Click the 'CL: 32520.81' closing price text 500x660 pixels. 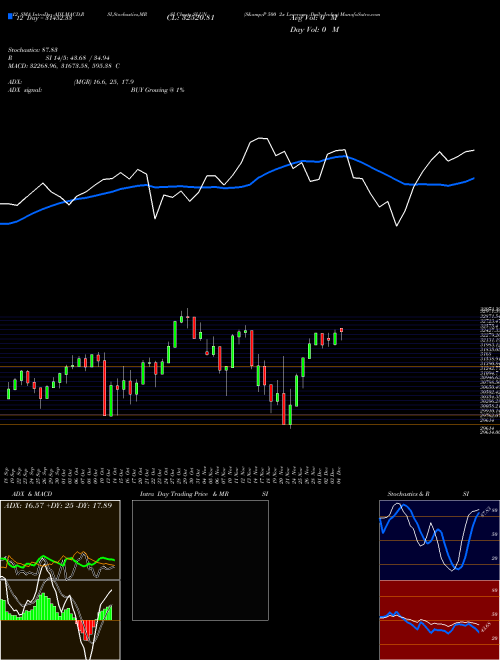(x=191, y=19)
